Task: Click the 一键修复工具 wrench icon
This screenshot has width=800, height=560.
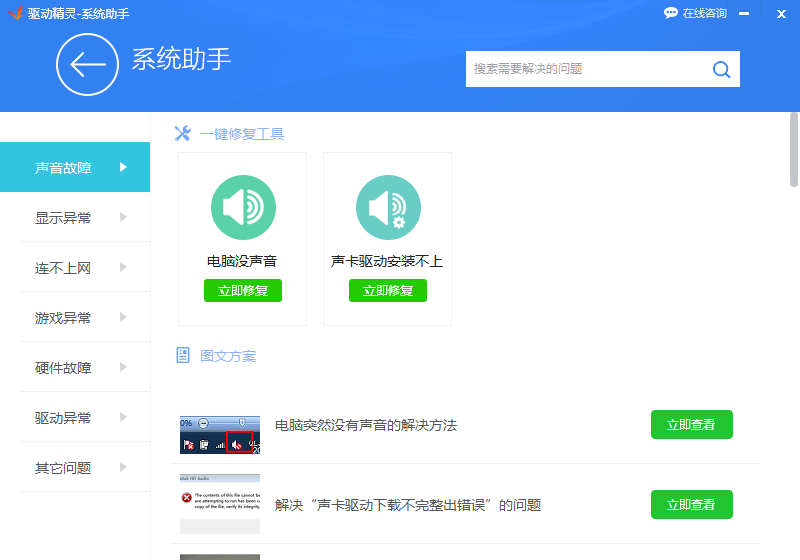Action: 182,133
